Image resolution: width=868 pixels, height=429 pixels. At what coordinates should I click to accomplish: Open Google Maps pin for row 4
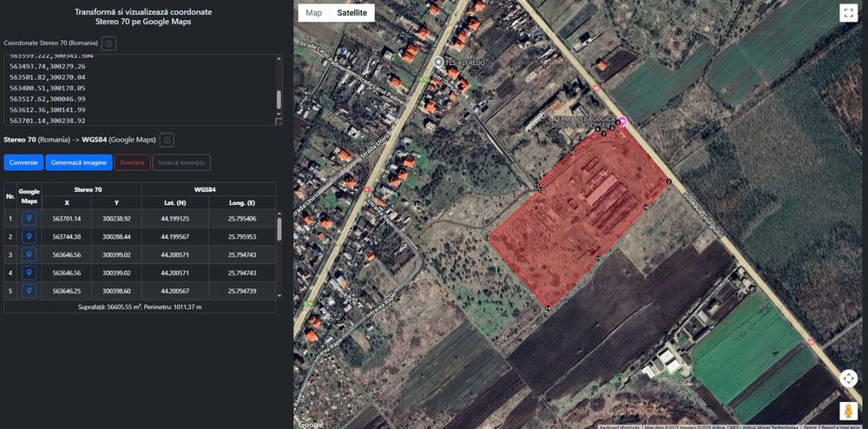29,273
